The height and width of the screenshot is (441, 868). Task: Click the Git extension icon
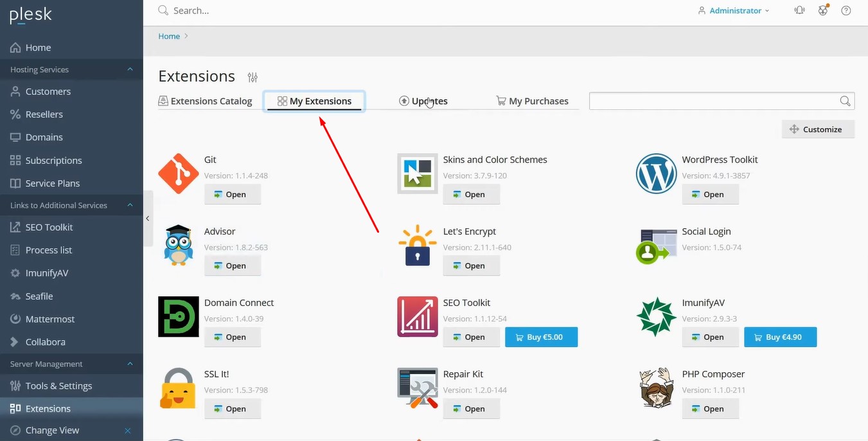point(178,174)
